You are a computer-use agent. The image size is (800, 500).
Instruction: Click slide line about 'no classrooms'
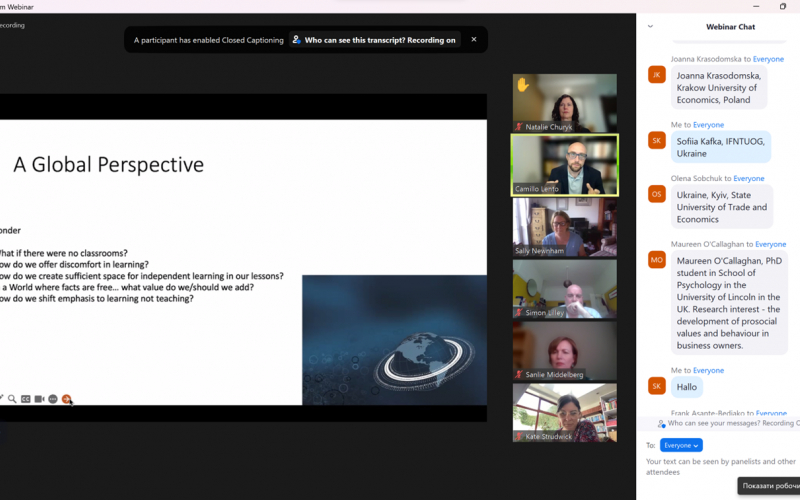pos(64,253)
